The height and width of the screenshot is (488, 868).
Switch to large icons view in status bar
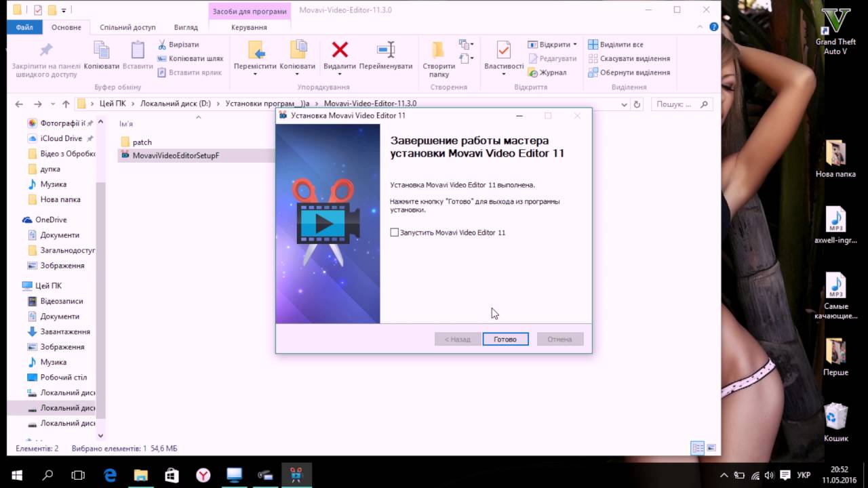711,448
